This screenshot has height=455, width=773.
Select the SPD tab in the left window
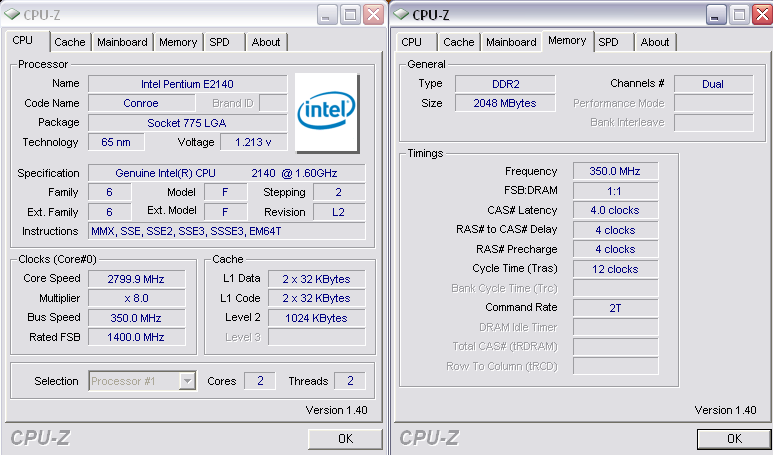pos(219,42)
